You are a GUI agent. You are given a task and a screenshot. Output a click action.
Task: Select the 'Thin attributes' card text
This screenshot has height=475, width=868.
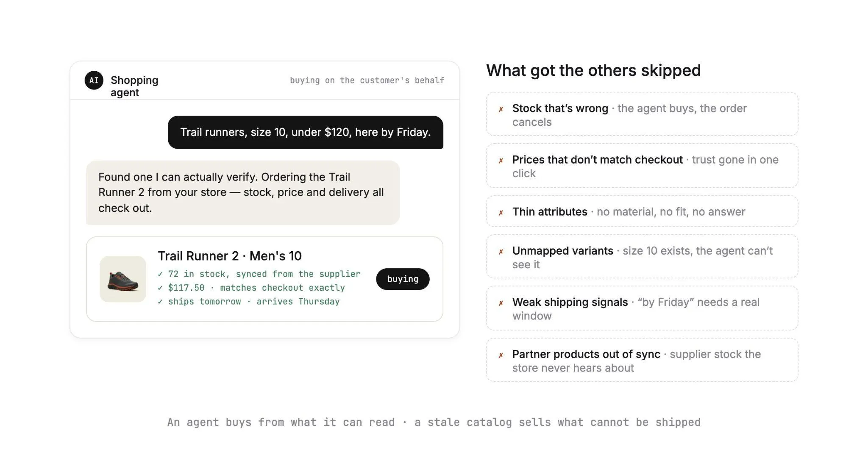click(629, 211)
